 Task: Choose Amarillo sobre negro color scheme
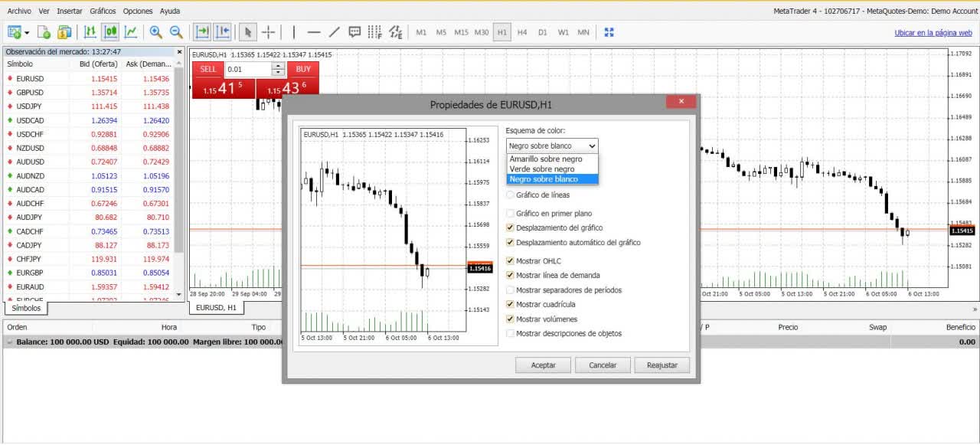point(552,159)
